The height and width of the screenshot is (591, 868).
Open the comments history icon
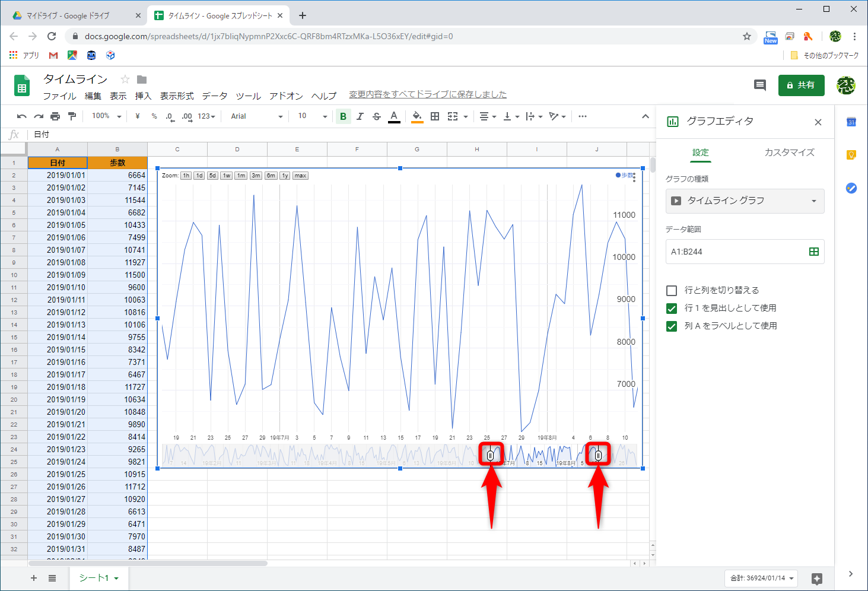pos(760,85)
